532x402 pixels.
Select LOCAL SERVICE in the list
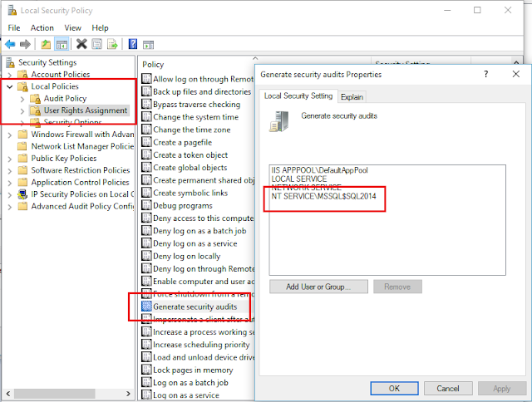pyautogui.click(x=299, y=179)
